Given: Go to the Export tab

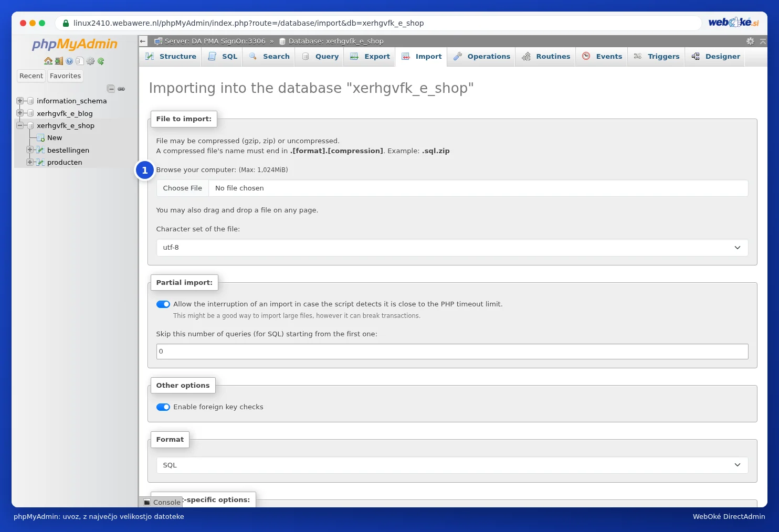Looking at the screenshot, I should (370, 57).
